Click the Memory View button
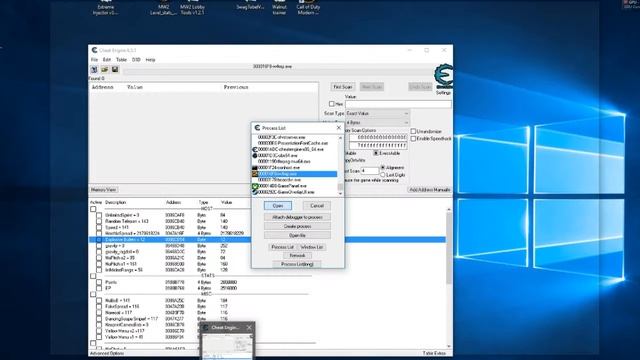640x360 pixels. point(104,190)
